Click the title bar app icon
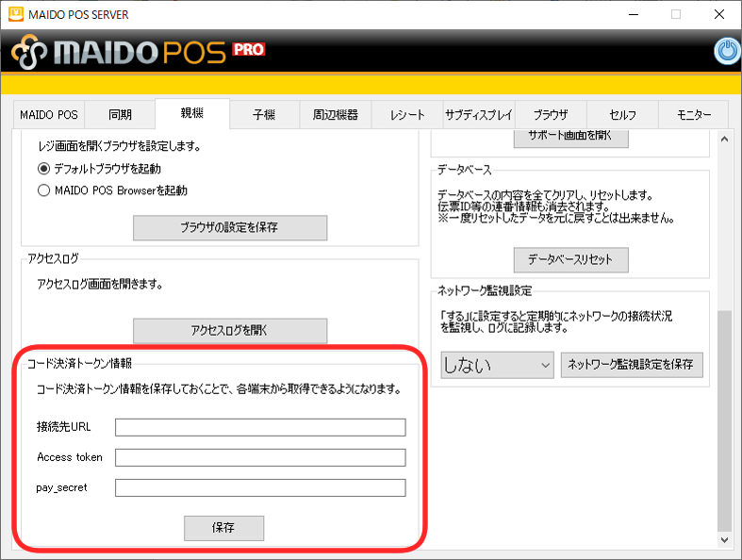The width and height of the screenshot is (742, 560). (x=16, y=14)
